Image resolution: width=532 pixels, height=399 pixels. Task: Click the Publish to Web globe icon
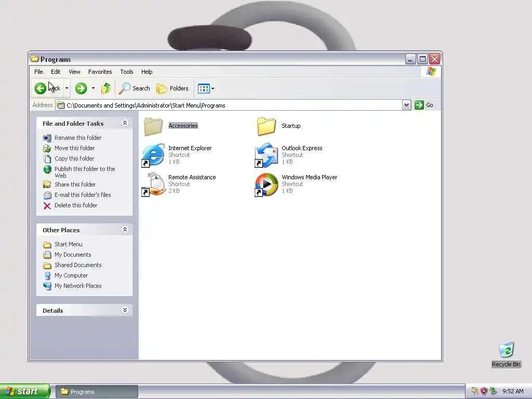[x=47, y=169]
